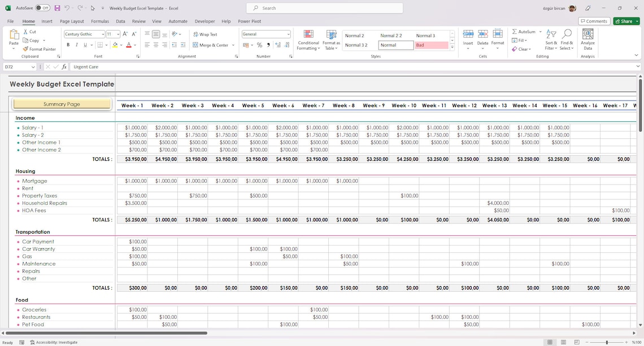Open the General number format dropdown
The height and width of the screenshot is (346, 644).
pos(287,34)
